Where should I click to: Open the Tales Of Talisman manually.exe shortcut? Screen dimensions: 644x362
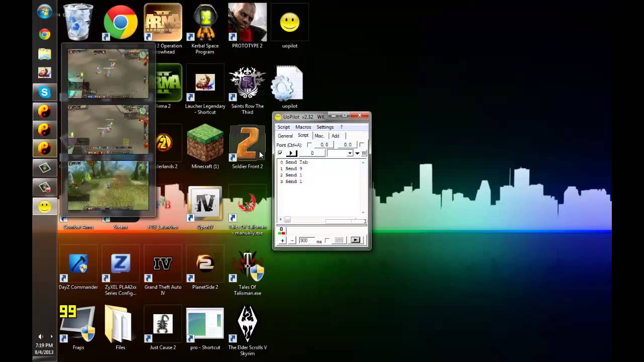[247, 211]
